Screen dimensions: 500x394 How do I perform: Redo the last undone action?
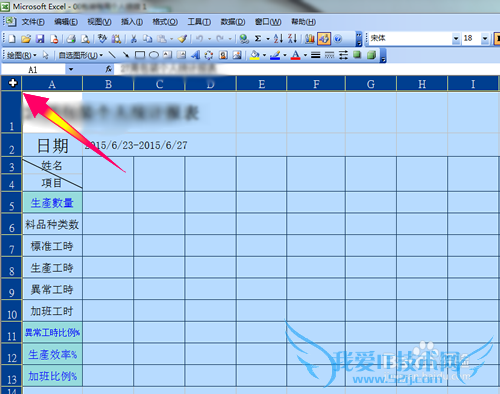[220, 39]
